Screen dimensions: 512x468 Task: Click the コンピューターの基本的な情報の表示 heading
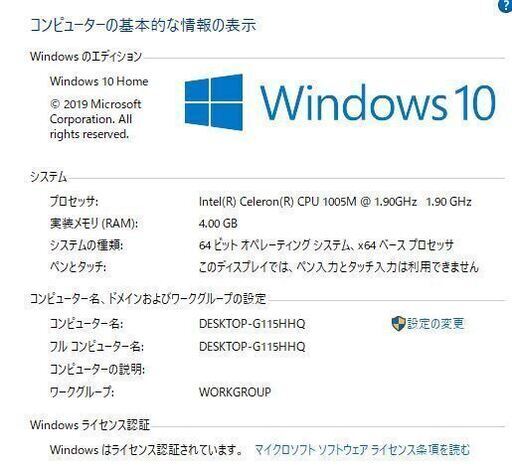click(143, 25)
